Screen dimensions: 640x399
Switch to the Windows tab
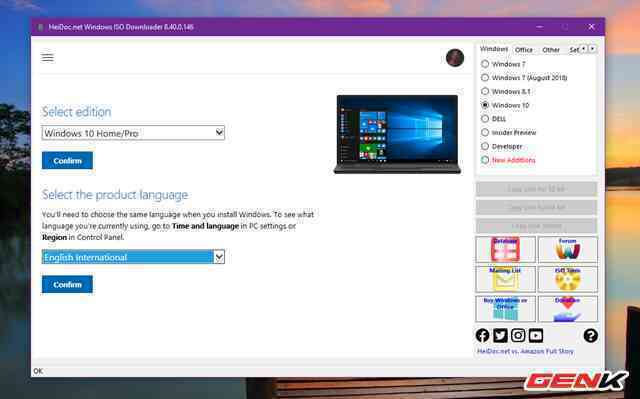click(x=494, y=49)
